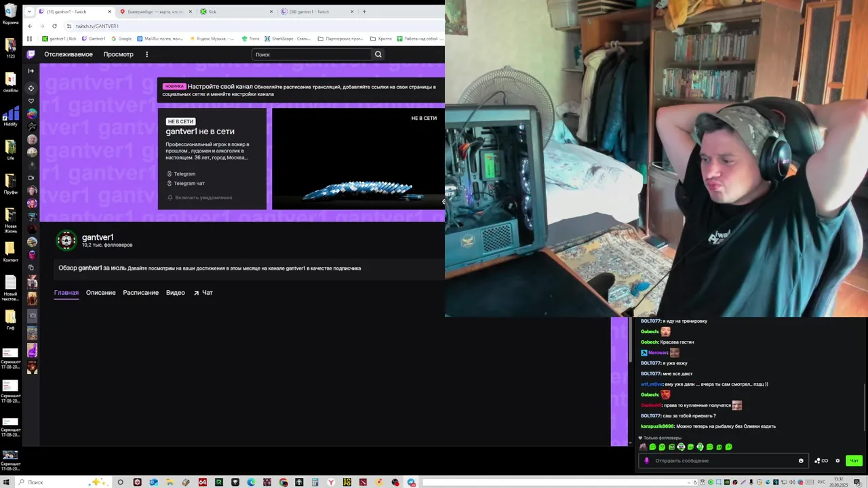Screen dimensions: 868x488
Task: Select the Расписание channel tab
Action: 140,293
